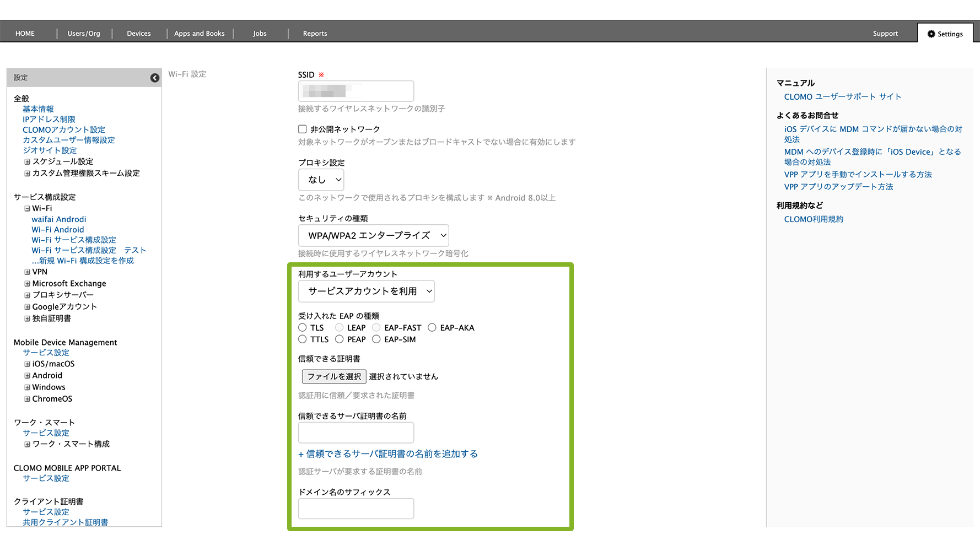Viewport: 980px width, 551px height.
Task: Open the セキュリティの種類 dropdown
Action: [x=373, y=236]
